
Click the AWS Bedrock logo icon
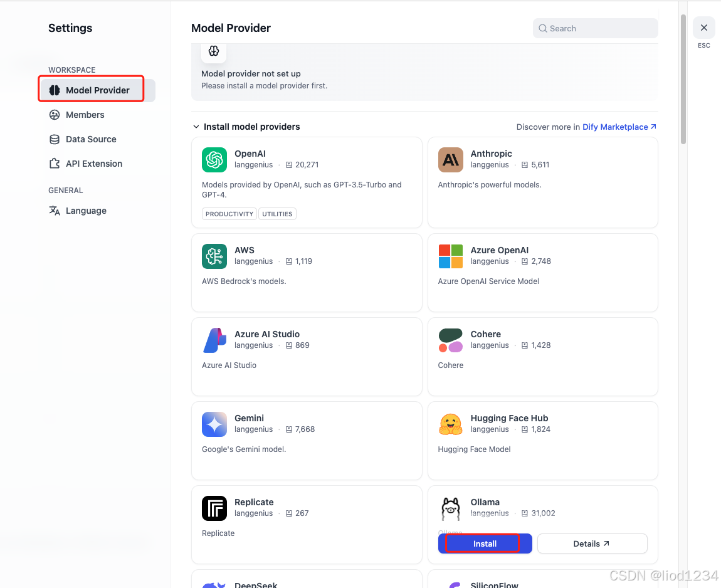pos(214,256)
